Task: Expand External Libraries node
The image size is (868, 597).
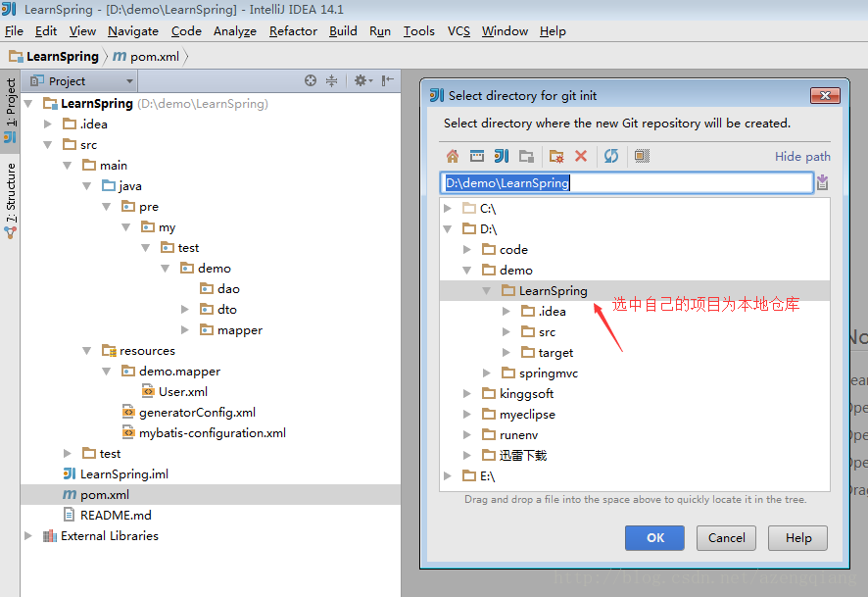Action: pyautogui.click(x=28, y=535)
